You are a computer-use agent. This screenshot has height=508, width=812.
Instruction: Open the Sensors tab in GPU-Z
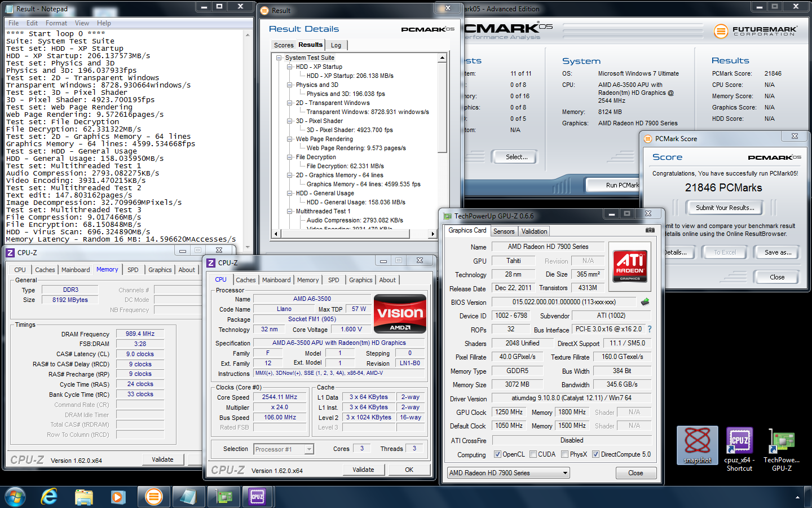tap(504, 231)
